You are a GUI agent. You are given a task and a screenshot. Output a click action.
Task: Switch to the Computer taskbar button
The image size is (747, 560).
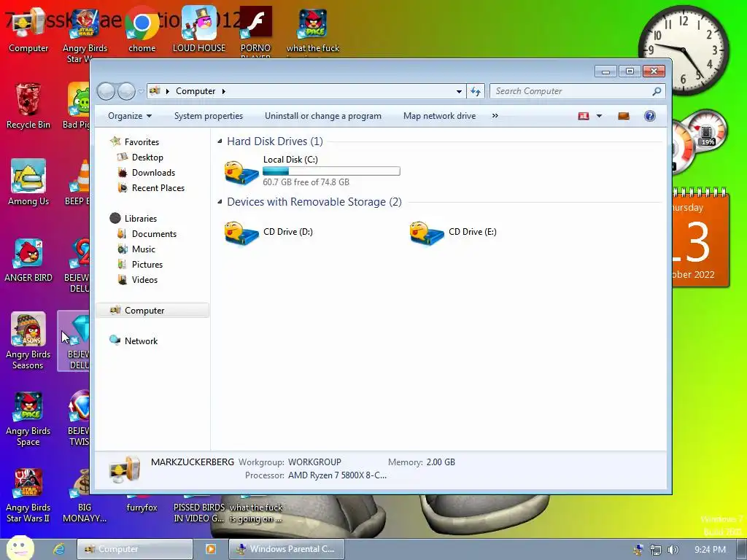pos(135,549)
